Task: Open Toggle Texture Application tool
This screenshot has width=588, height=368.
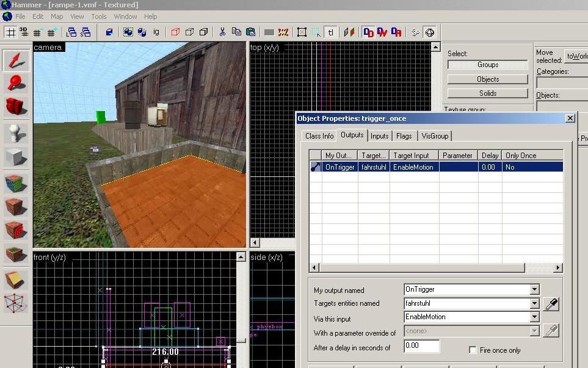Action: pos(16,184)
